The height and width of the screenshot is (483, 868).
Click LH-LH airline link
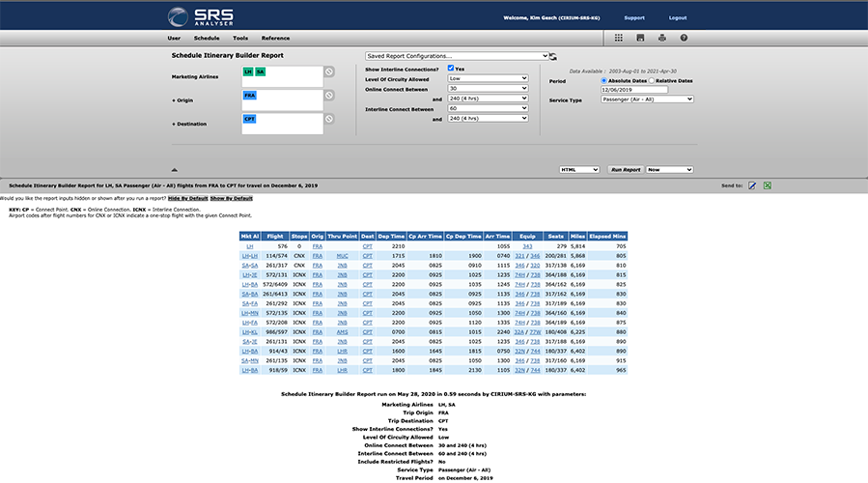[250, 256]
